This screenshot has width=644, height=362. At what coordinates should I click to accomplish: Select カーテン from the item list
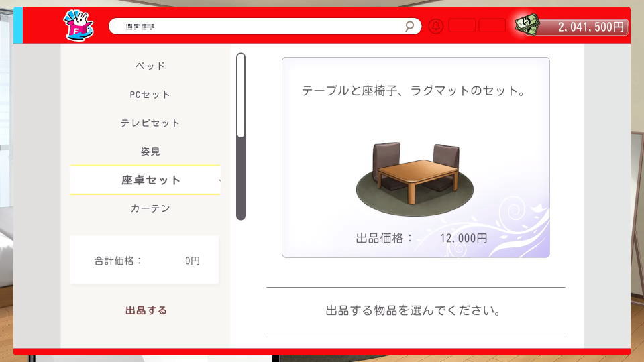150,208
